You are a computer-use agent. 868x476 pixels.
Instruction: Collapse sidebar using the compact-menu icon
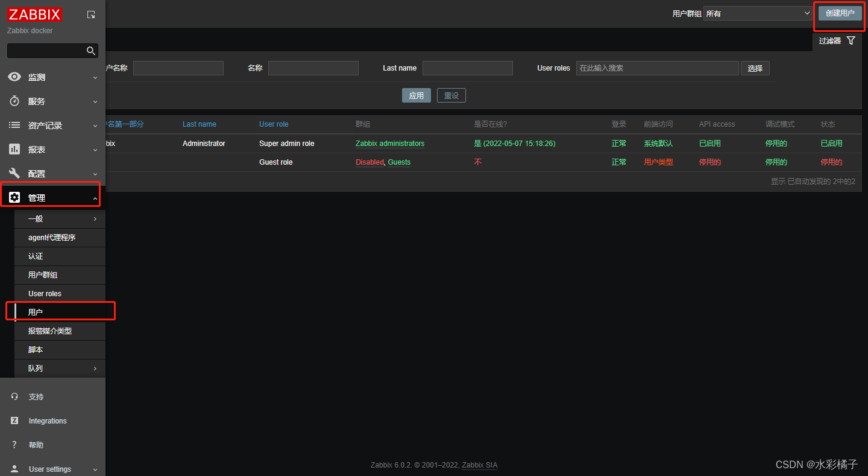click(x=91, y=14)
